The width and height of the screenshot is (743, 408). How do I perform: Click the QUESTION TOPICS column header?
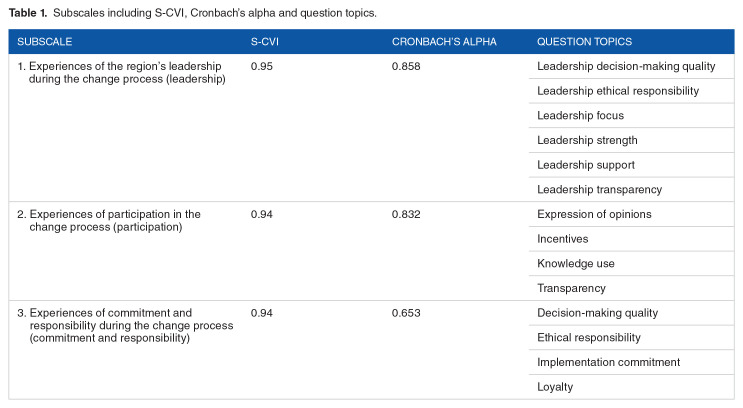click(584, 42)
